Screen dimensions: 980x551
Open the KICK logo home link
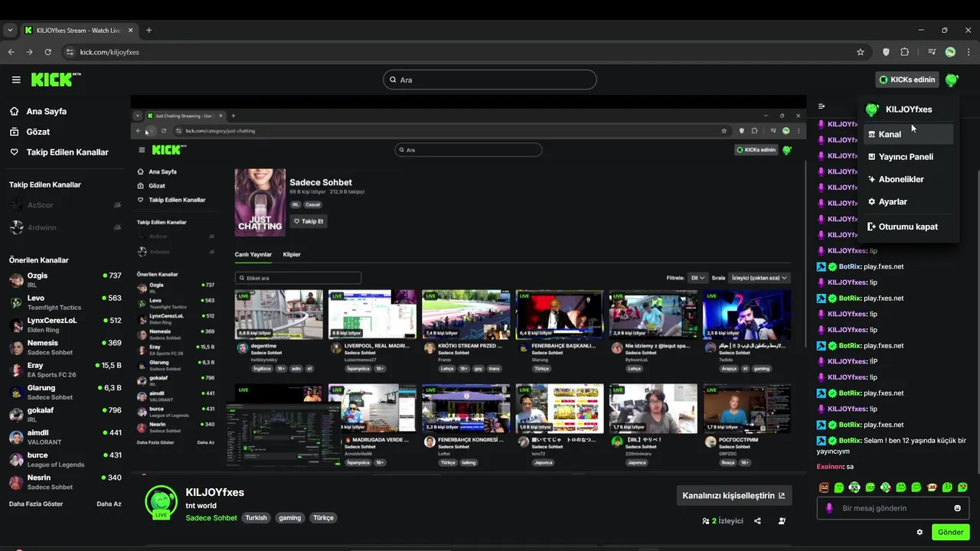(56, 80)
